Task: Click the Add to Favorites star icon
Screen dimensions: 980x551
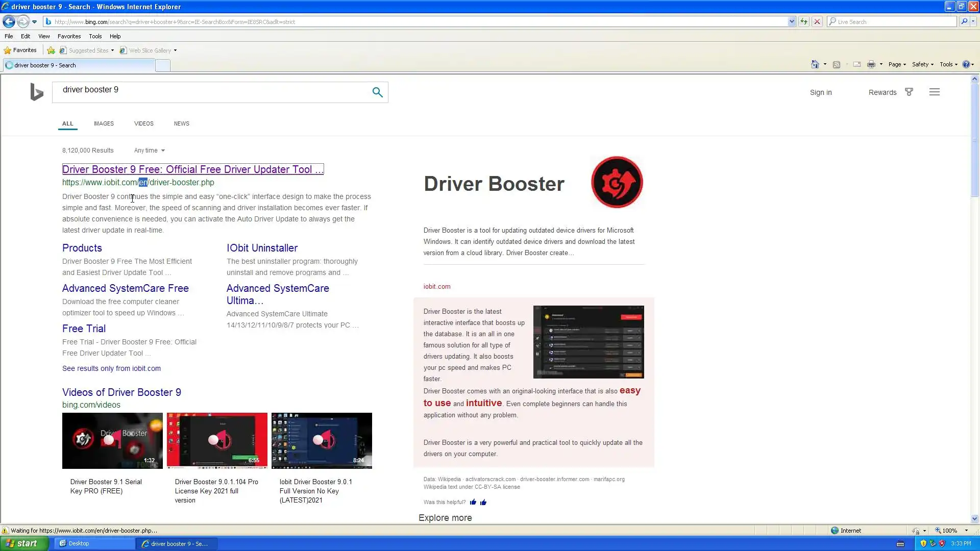Action: pyautogui.click(x=51, y=51)
